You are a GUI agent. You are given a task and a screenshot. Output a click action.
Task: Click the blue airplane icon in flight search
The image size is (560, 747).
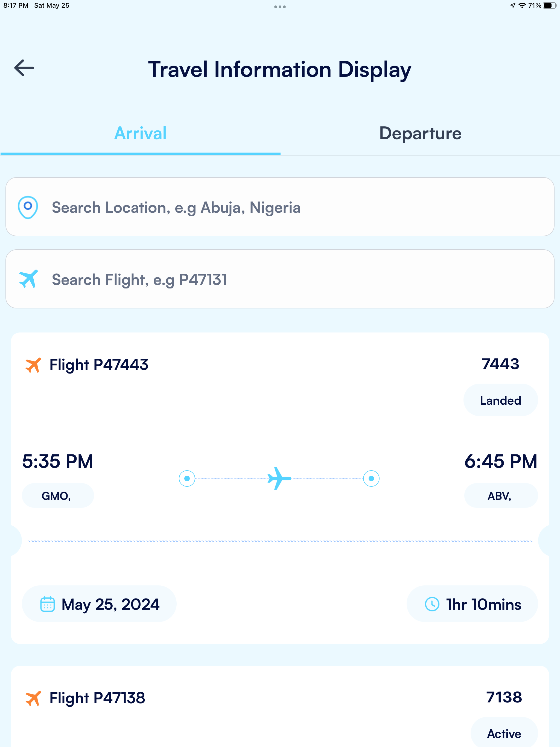[28, 279]
